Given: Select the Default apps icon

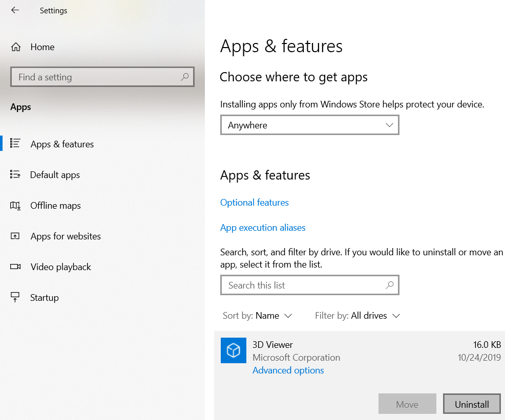Looking at the screenshot, I should pos(15,174).
